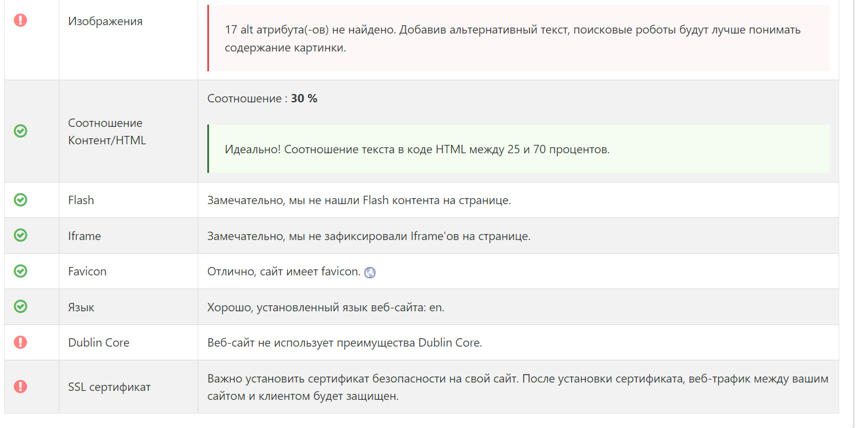Click the site favicon globe image
Viewport: 868px width, 428px height.
370,272
